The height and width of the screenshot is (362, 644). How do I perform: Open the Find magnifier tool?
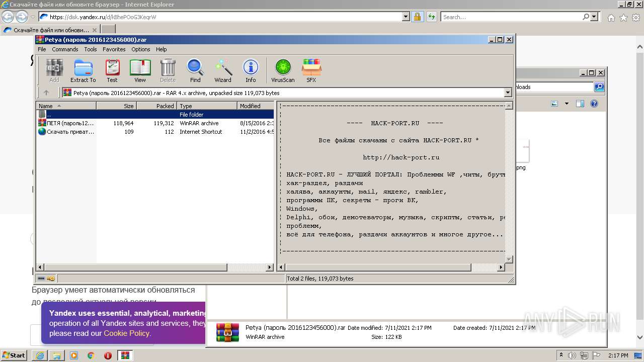click(195, 70)
